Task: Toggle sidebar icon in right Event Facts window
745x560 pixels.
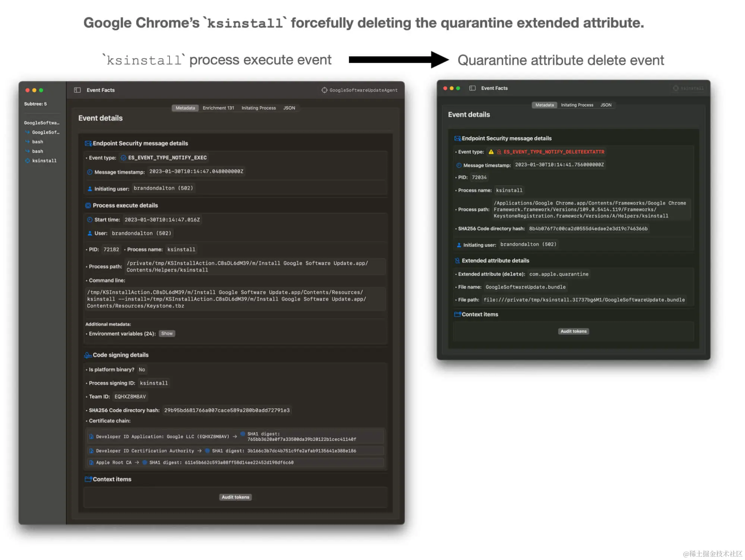Action: point(472,88)
